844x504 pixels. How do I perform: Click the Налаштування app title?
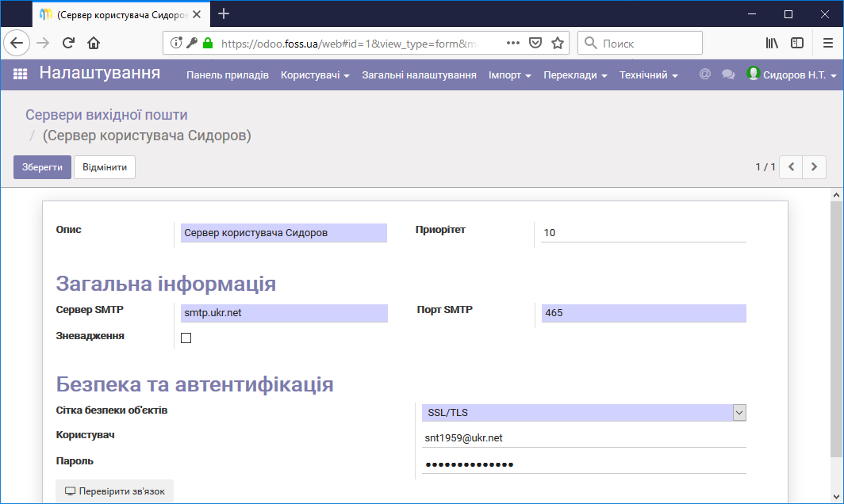tap(100, 73)
